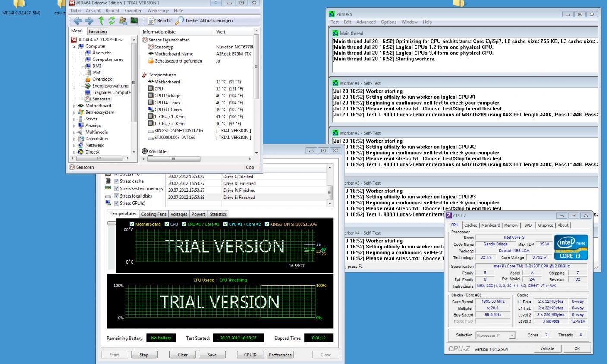
Task: Click OK in CPU-Z
Action: point(577,348)
